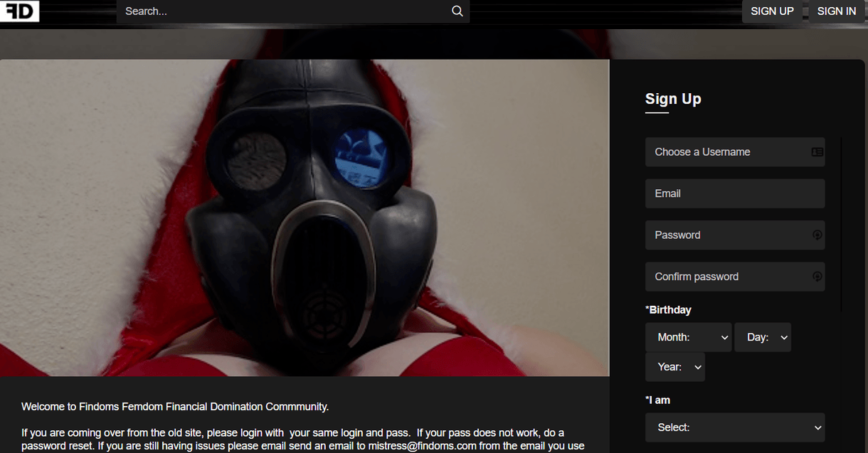Click the magnifying glass search icon
868x453 pixels.
click(x=457, y=11)
